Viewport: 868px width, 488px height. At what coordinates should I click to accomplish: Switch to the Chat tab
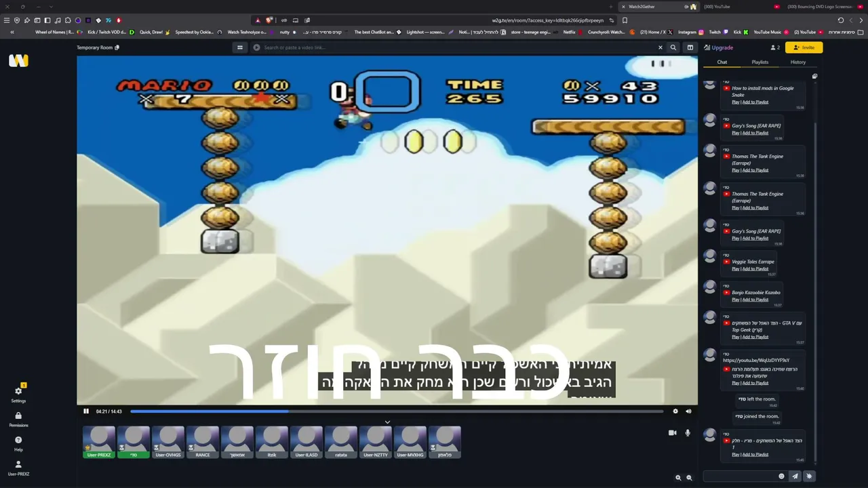click(722, 62)
